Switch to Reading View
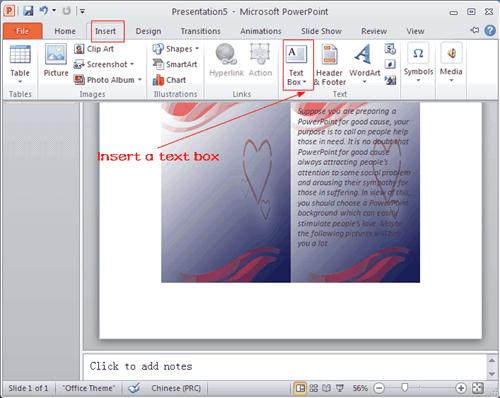The height and width of the screenshot is (398, 500). tap(327, 388)
